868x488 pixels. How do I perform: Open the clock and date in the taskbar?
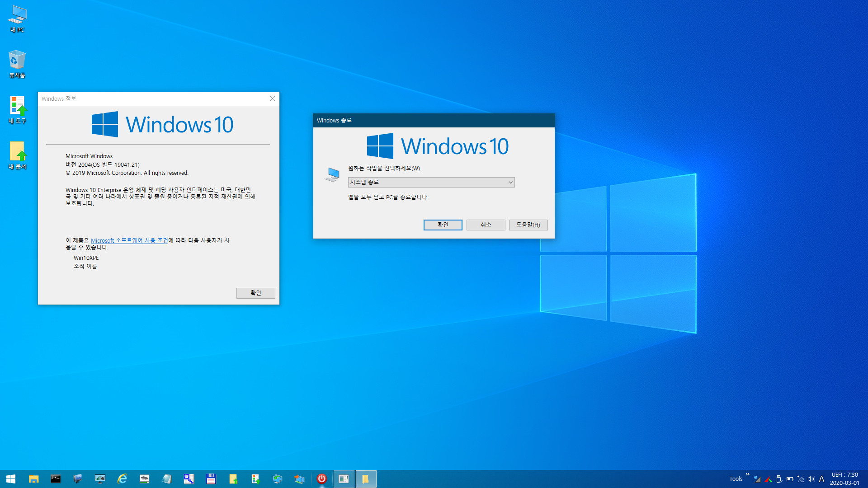click(844, 479)
